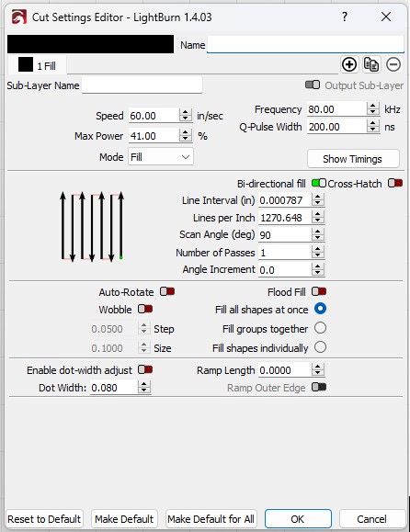Confirm settings with OK button
410x532 pixels.
click(x=298, y=519)
